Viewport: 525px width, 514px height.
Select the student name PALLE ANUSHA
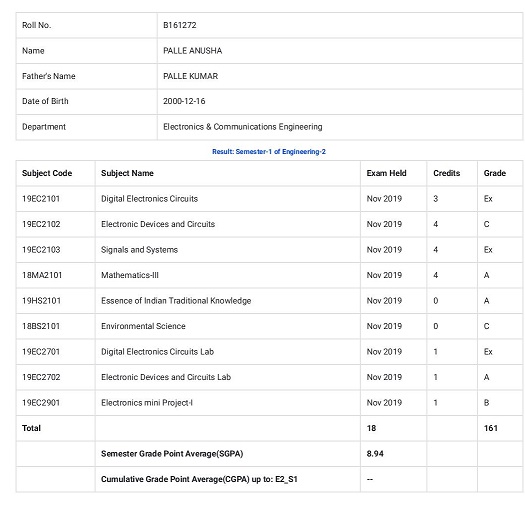tap(193, 51)
